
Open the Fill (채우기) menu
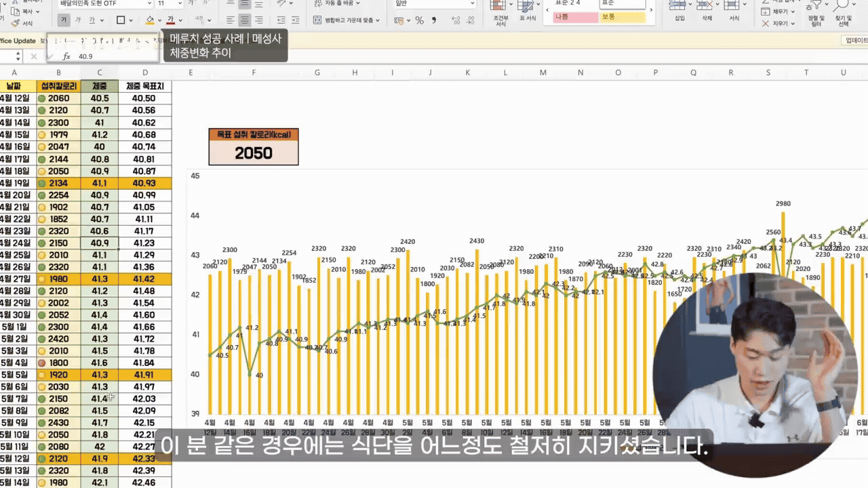coord(780,12)
